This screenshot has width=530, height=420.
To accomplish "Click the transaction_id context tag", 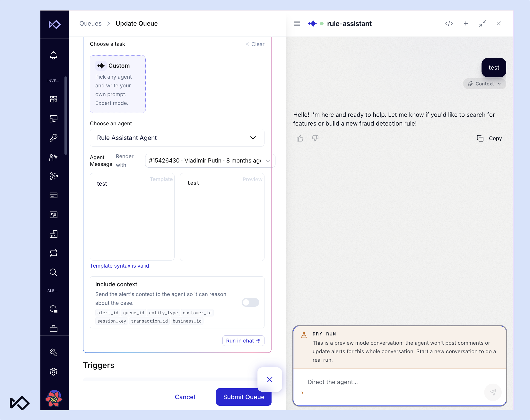I will pyautogui.click(x=149, y=321).
